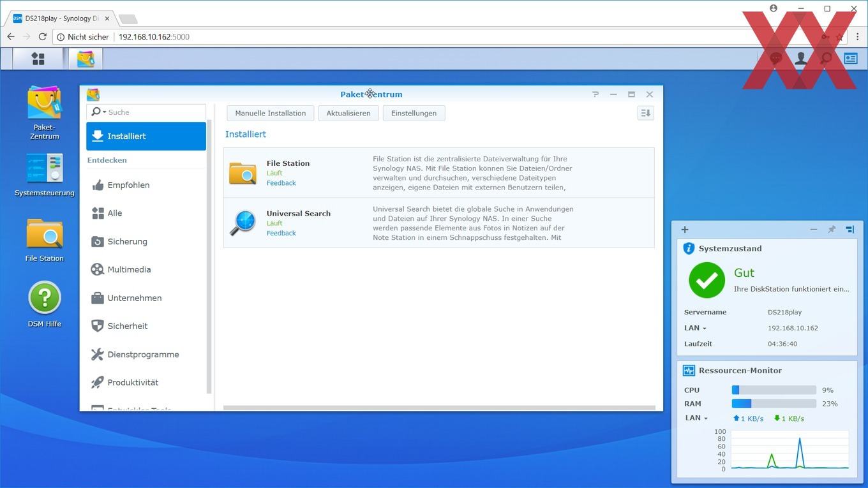Screen dimensions: 868x488
Task: Open DSM Hilfe desktop shortcut
Action: (x=45, y=304)
